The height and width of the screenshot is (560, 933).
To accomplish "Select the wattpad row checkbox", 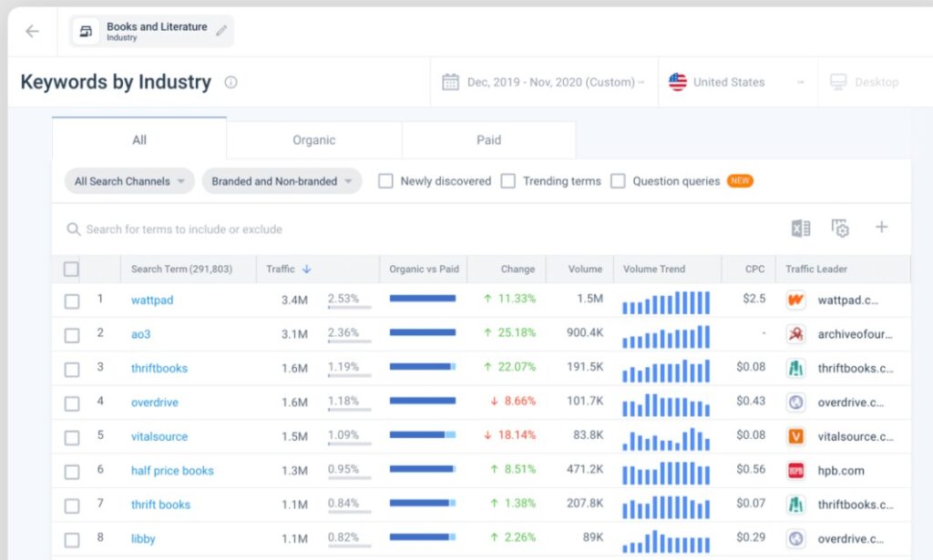I will [72, 301].
